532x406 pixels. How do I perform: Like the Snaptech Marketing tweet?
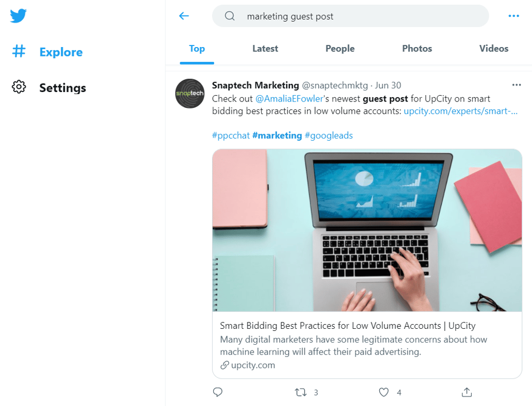383,392
